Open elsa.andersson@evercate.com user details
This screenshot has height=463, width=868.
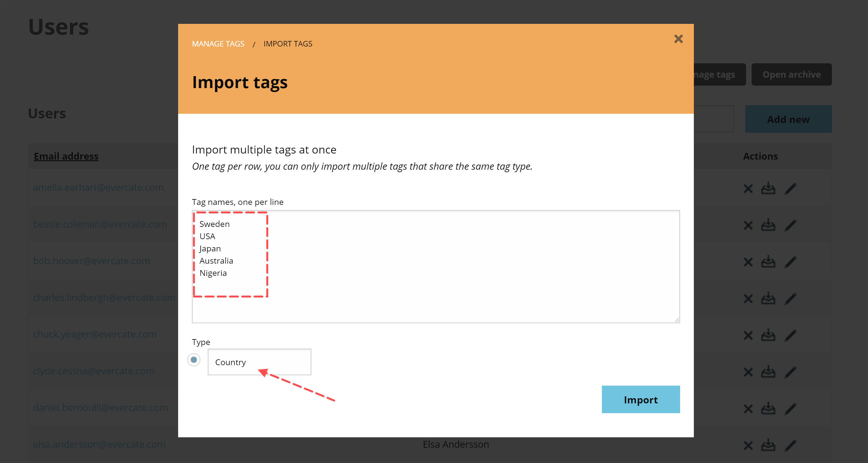point(99,444)
